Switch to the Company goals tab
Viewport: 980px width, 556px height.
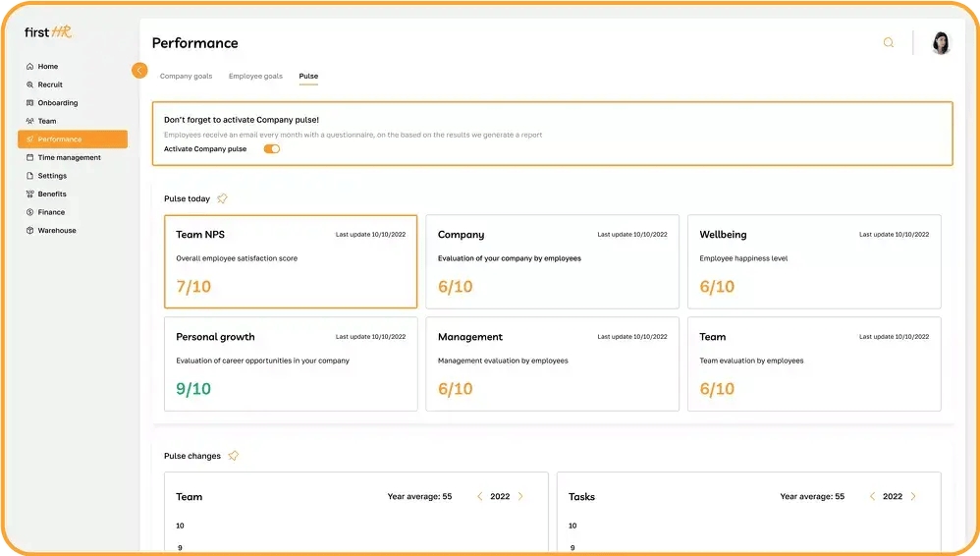pos(186,76)
